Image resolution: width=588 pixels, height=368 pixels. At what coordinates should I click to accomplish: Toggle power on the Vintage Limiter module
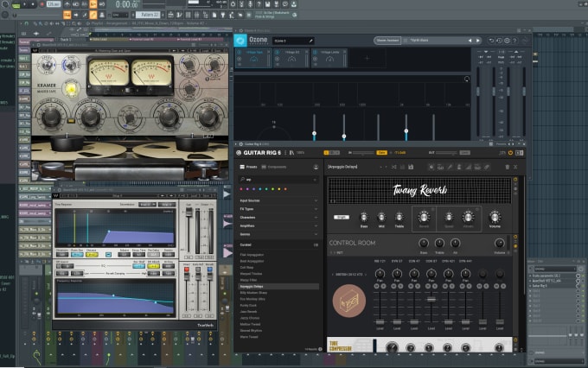(315, 53)
